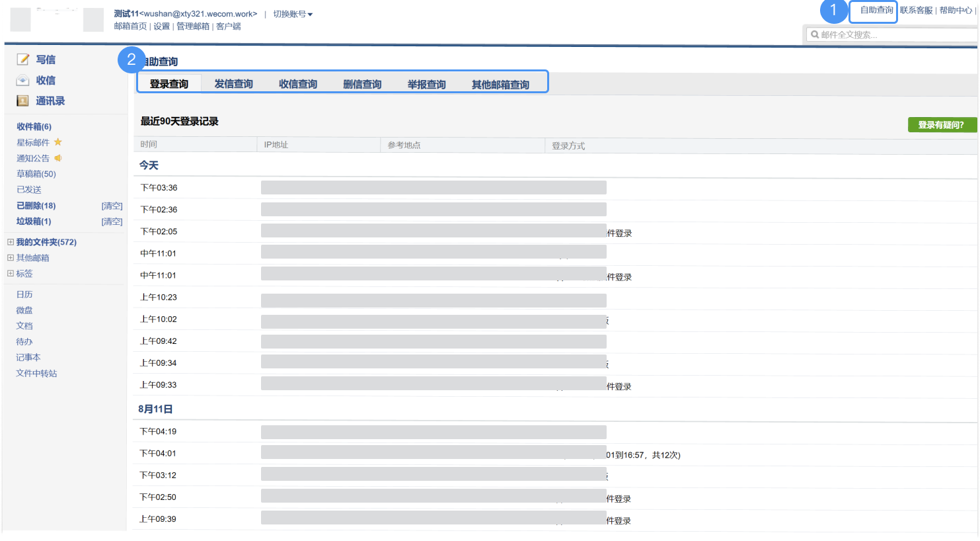Viewport: 980px width, 541px height.
Task: Open the 其他邮箱查询 tab
Action: [500, 85]
